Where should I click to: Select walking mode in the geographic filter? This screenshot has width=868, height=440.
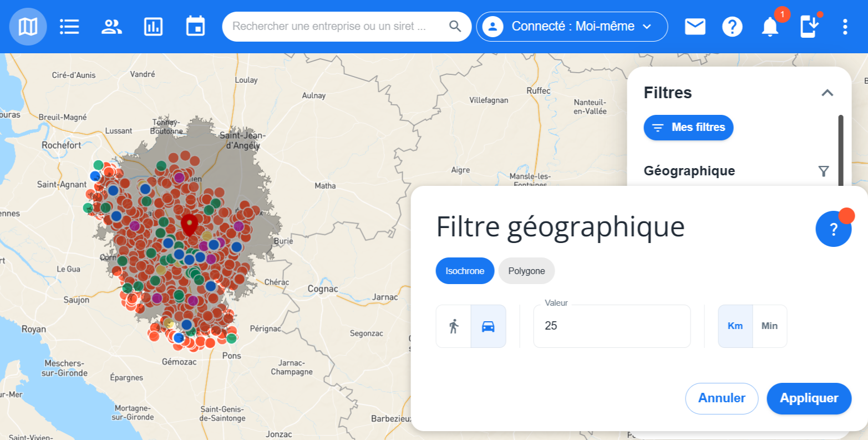[x=455, y=326]
